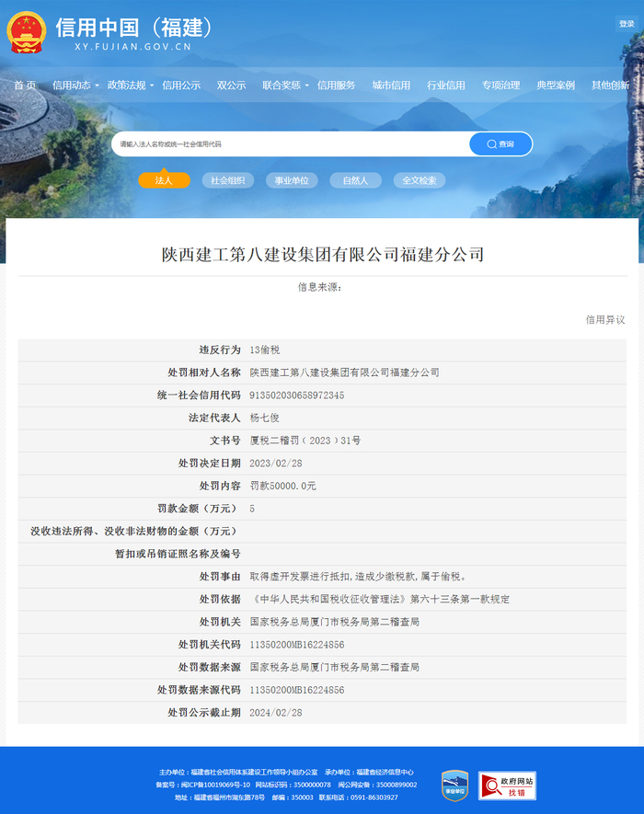Click 处罚数据来源代码 value 11350200MB16224856
The height and width of the screenshot is (814, 644).
(x=296, y=690)
